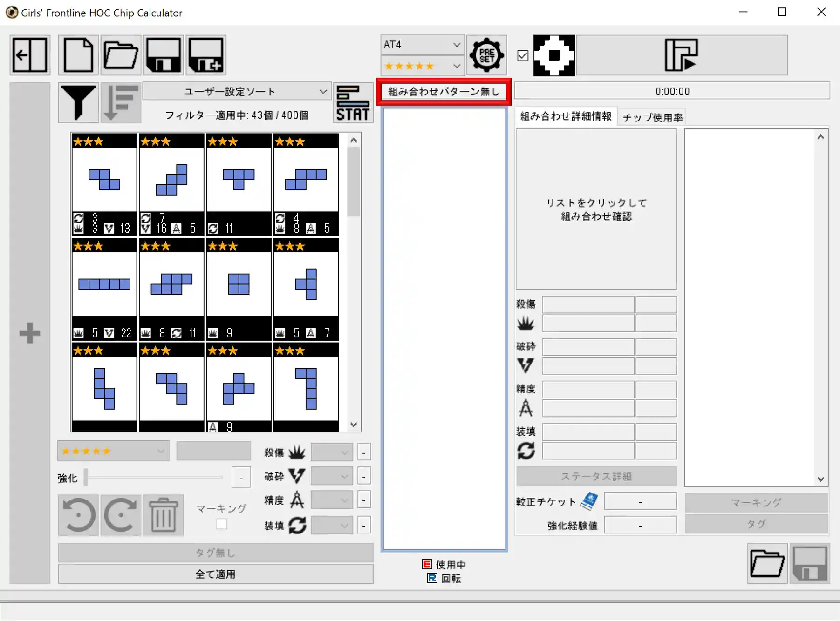Toggle the checkbox next to the board icon

pyautogui.click(x=523, y=55)
